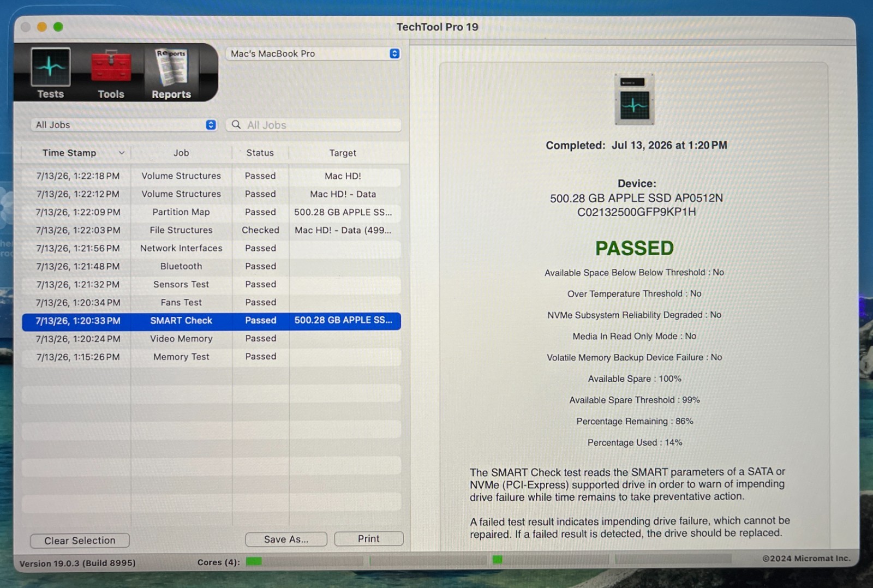
Task: Click the search magnifier icon in All Jobs field
Action: click(x=236, y=125)
